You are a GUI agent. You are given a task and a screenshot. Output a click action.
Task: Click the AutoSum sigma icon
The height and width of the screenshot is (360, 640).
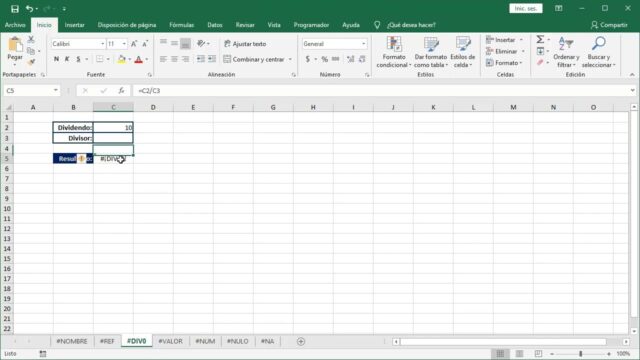tap(540, 40)
